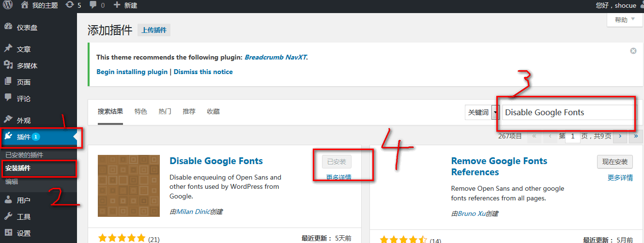Open 仪表盘 dashboard in sidebar
This screenshot has height=243, width=644.
(x=27, y=28)
